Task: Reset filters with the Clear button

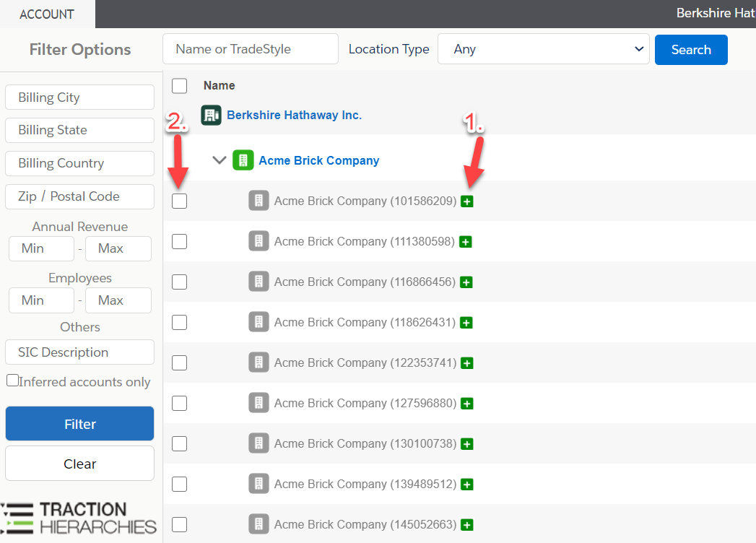Action: pyautogui.click(x=79, y=464)
